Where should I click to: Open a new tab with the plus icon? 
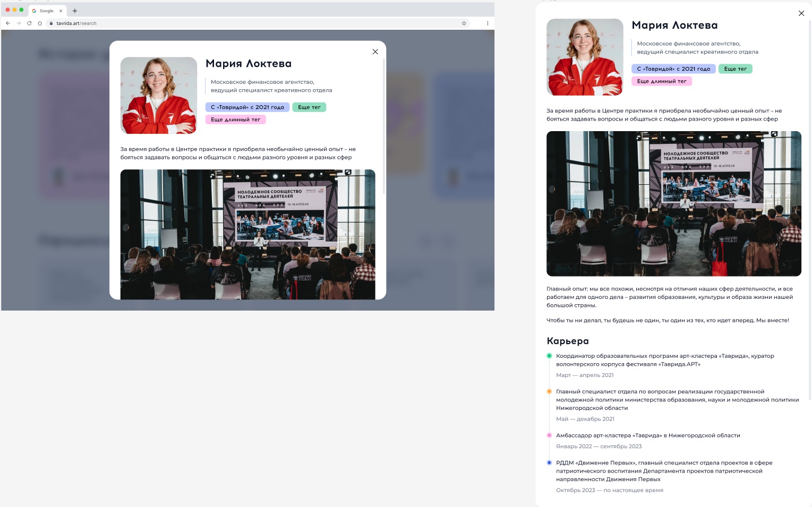point(75,11)
